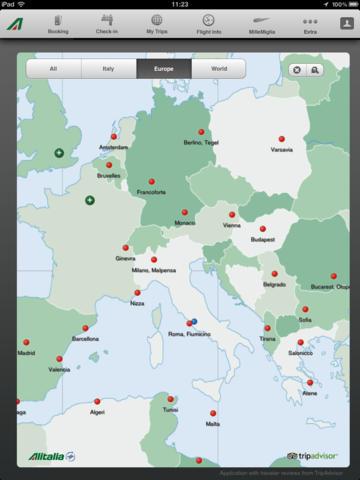Select the World filter tab
The height and width of the screenshot is (480, 360).
coord(219,69)
